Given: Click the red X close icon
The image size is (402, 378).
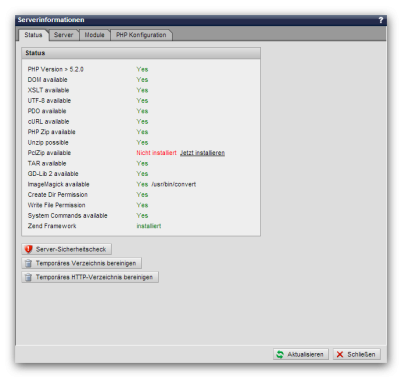Looking at the screenshot, I should click(340, 354).
